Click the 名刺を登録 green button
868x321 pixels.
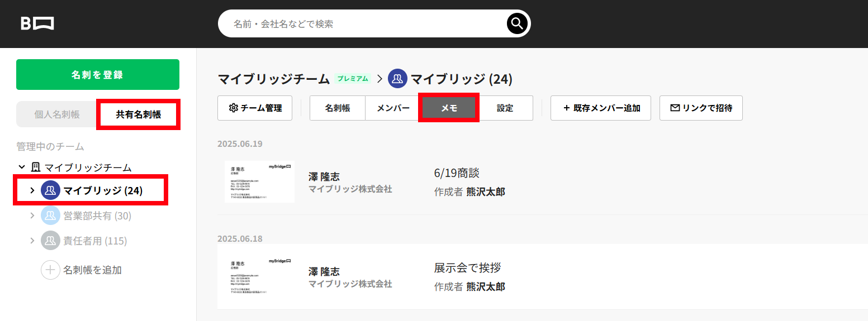coord(98,75)
